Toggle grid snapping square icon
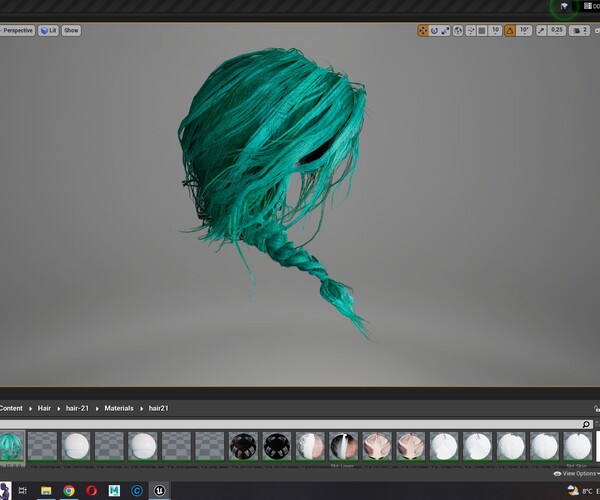 tap(482, 31)
